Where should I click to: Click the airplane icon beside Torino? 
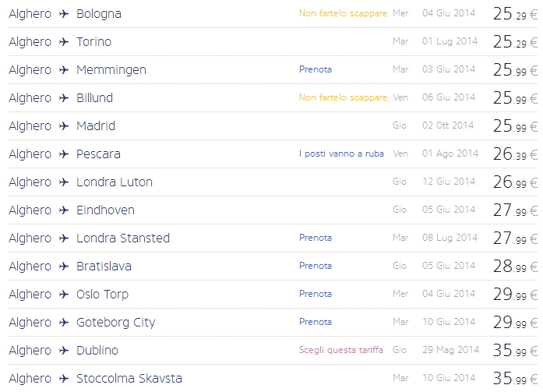click(x=64, y=42)
